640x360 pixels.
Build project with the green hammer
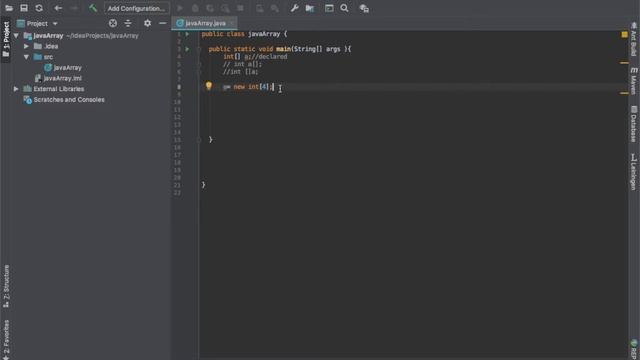pyautogui.click(x=93, y=8)
